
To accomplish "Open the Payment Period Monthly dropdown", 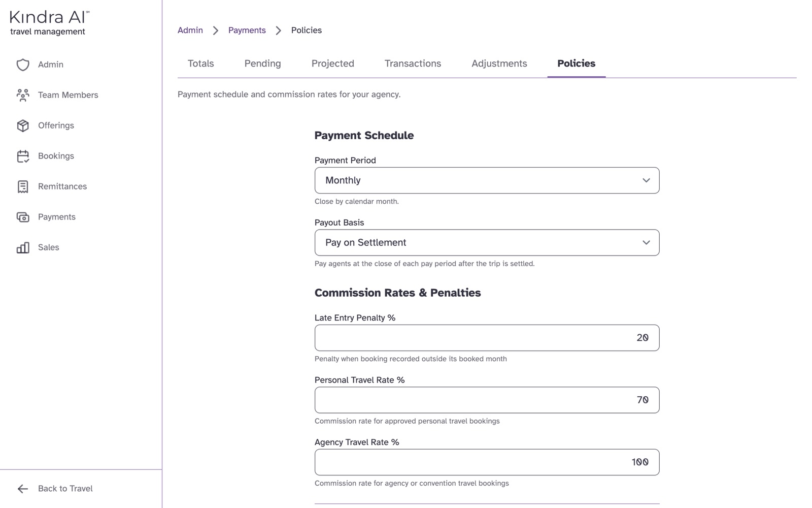I will pyautogui.click(x=487, y=180).
